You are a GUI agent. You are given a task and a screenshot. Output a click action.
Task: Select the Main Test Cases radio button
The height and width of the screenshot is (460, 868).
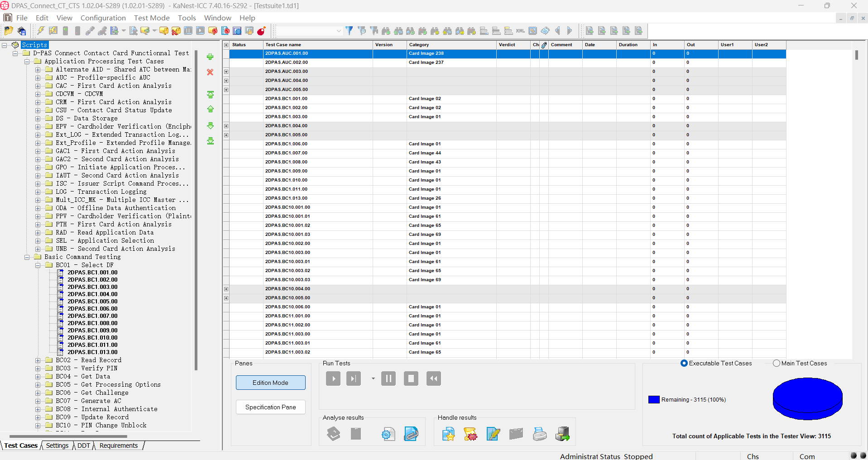coord(777,363)
